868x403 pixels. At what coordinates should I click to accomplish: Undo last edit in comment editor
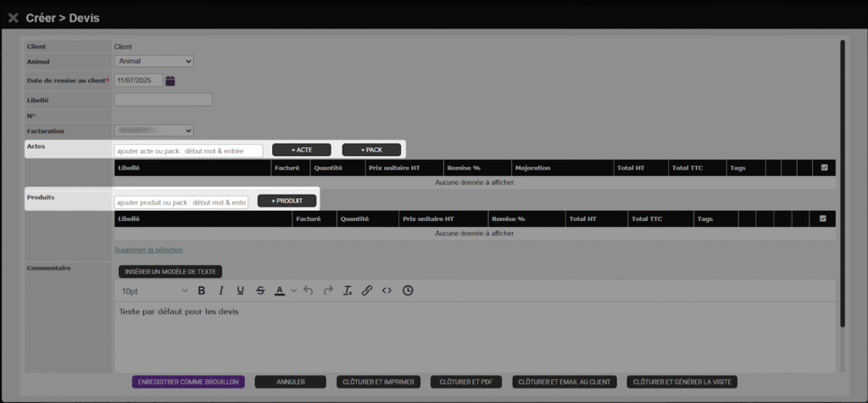pos(309,290)
